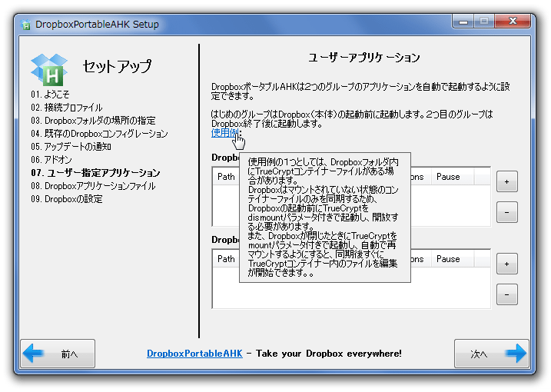Remove application from lower list with minus button
The image size is (551, 392).
[x=506, y=294]
